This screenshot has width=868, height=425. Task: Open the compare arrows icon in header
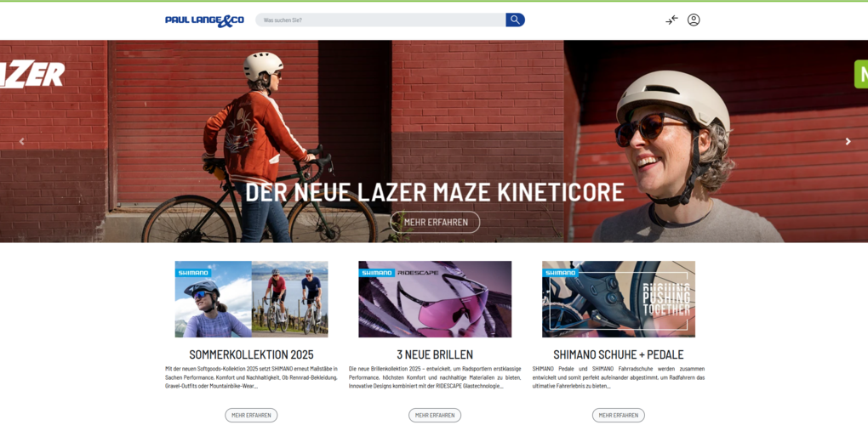(671, 20)
